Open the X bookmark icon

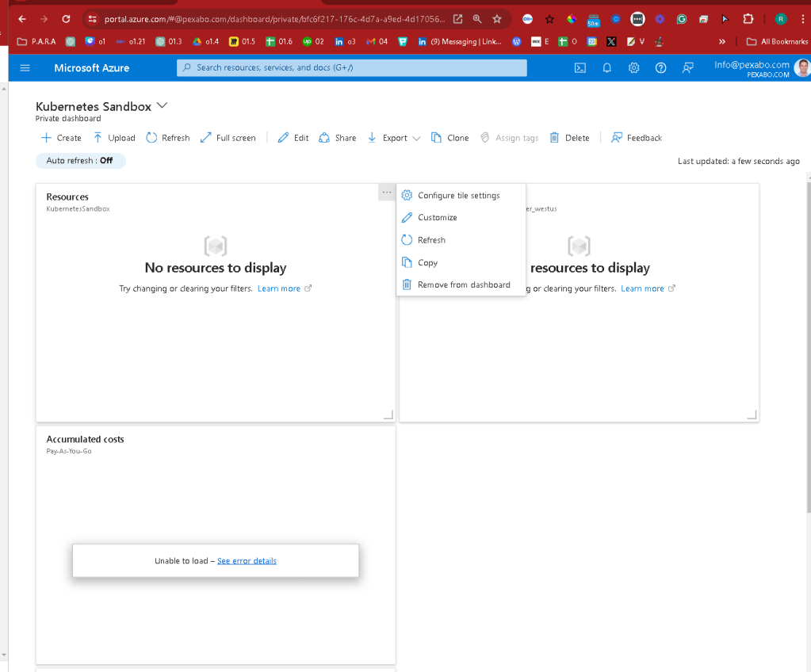[x=611, y=41]
